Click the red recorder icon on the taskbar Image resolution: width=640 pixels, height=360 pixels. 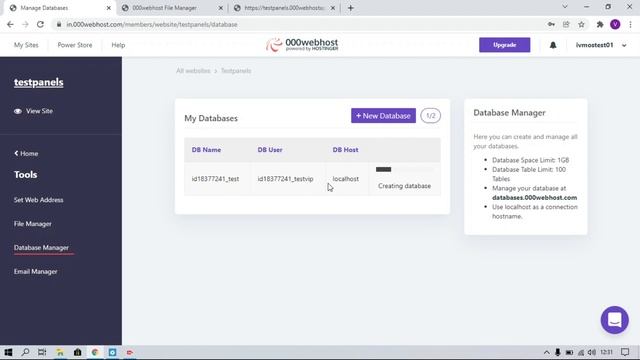tap(130, 352)
